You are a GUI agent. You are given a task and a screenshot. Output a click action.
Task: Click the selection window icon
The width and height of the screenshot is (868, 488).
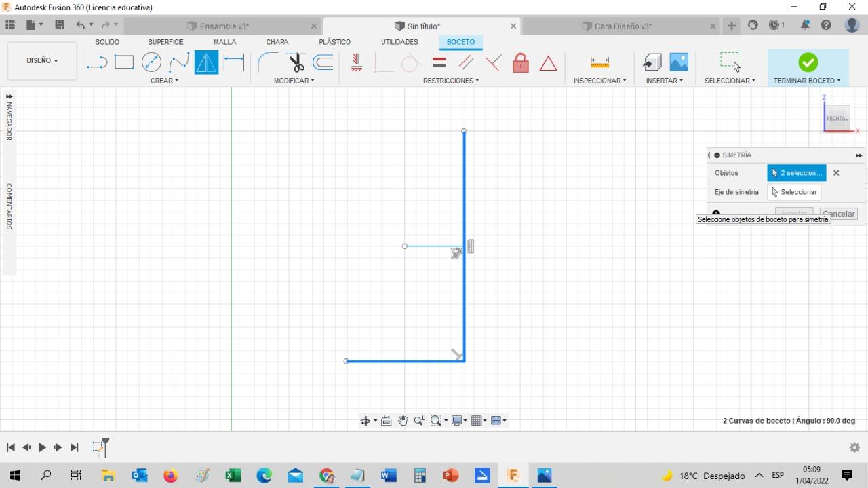coord(730,62)
